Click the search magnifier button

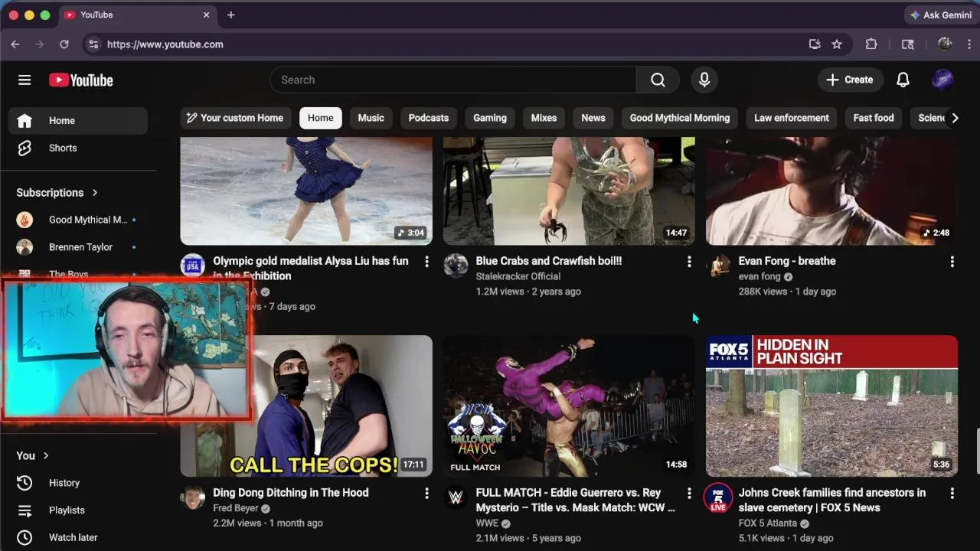coord(658,80)
